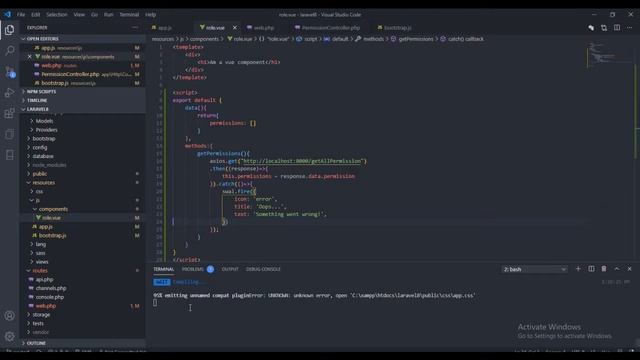The height and width of the screenshot is (360, 640).
Task: Close role.vue in Open Editors list
Action: [x=29, y=57]
